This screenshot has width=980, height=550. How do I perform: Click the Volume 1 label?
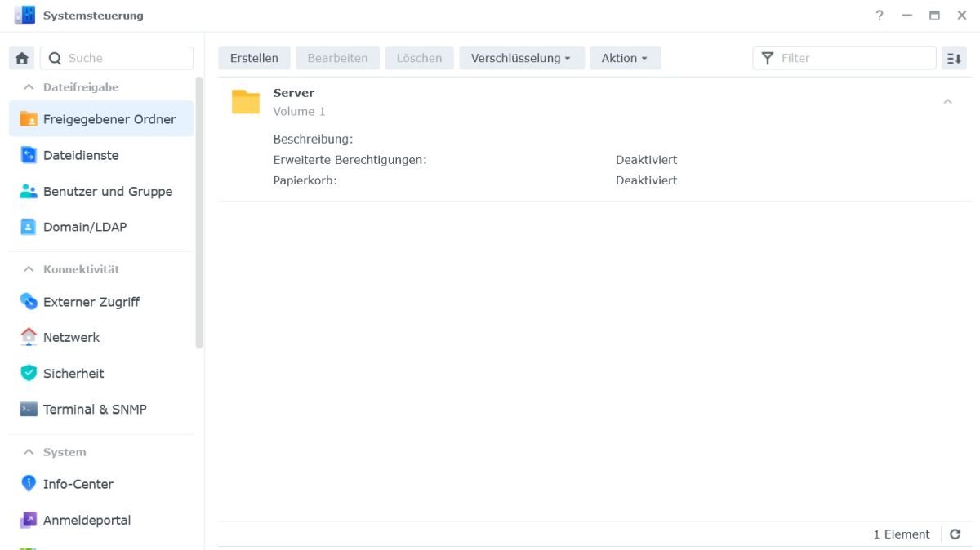coord(299,111)
